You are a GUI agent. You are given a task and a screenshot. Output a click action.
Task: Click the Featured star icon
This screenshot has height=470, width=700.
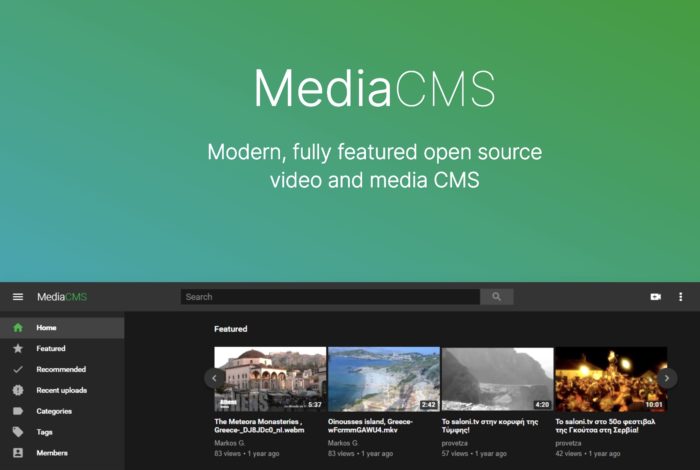click(x=18, y=349)
